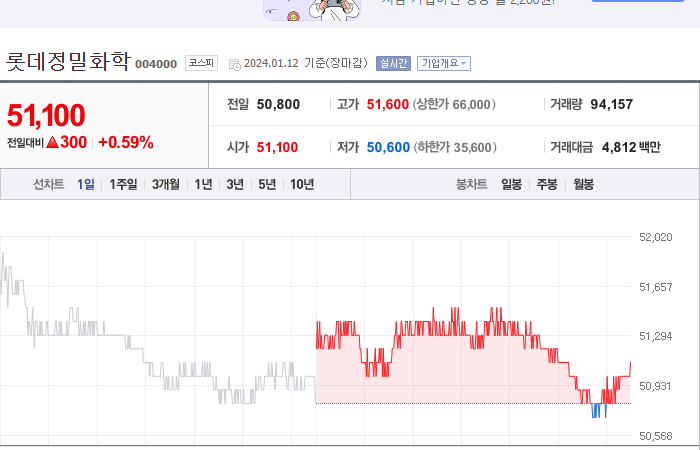This screenshot has width=700, height=450.
Task: Click the blue dip in the price chart
Action: coord(599,410)
